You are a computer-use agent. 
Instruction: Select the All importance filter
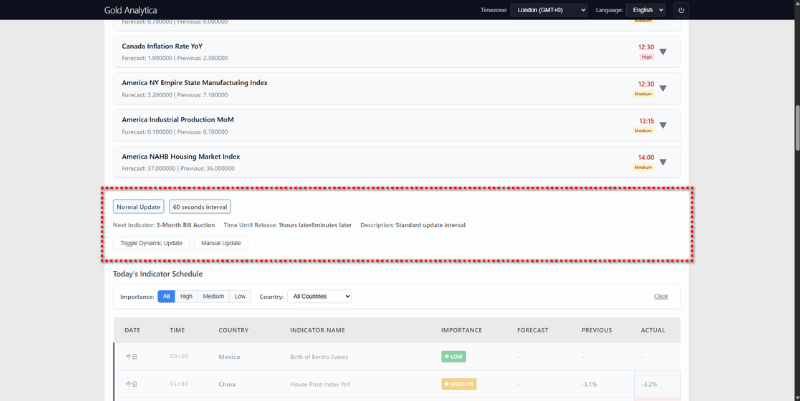(166, 296)
